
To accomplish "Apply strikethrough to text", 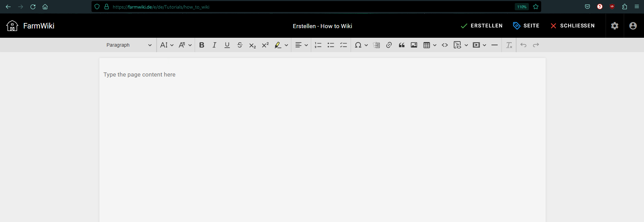I will click(240, 45).
